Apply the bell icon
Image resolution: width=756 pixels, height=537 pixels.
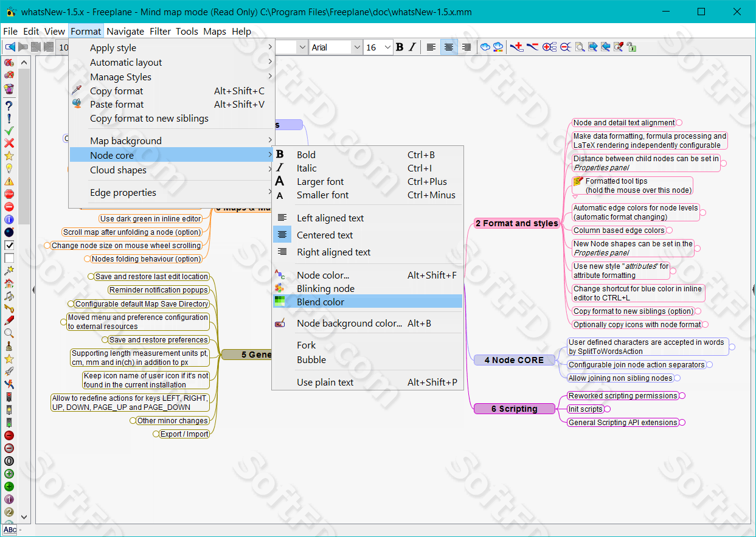[9, 346]
